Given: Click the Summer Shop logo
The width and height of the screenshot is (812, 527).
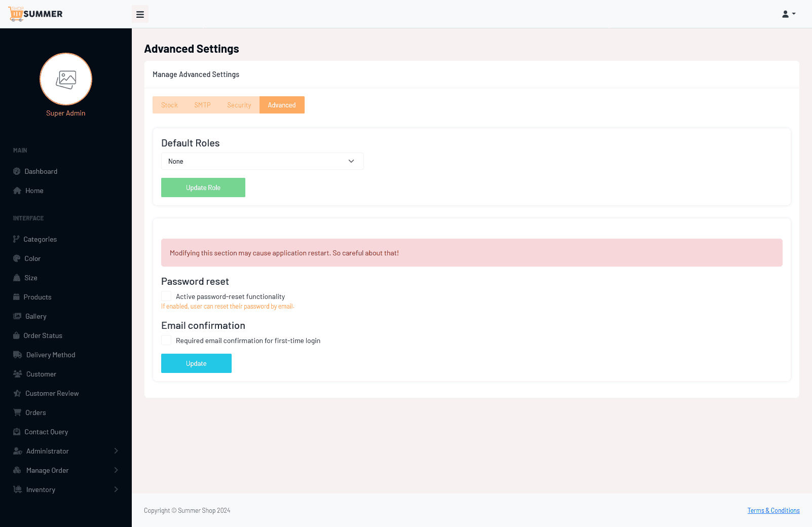Looking at the screenshot, I should [x=35, y=14].
